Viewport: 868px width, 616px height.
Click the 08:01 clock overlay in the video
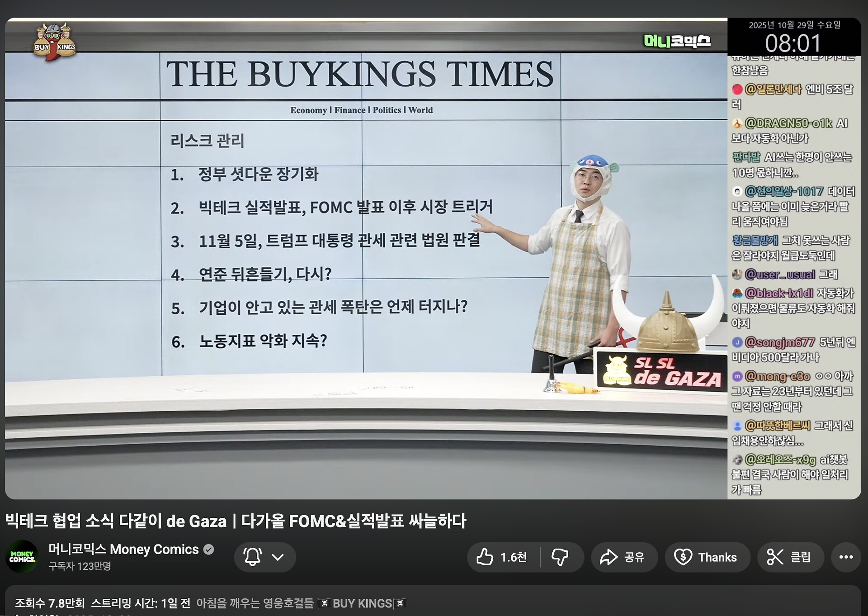[793, 44]
